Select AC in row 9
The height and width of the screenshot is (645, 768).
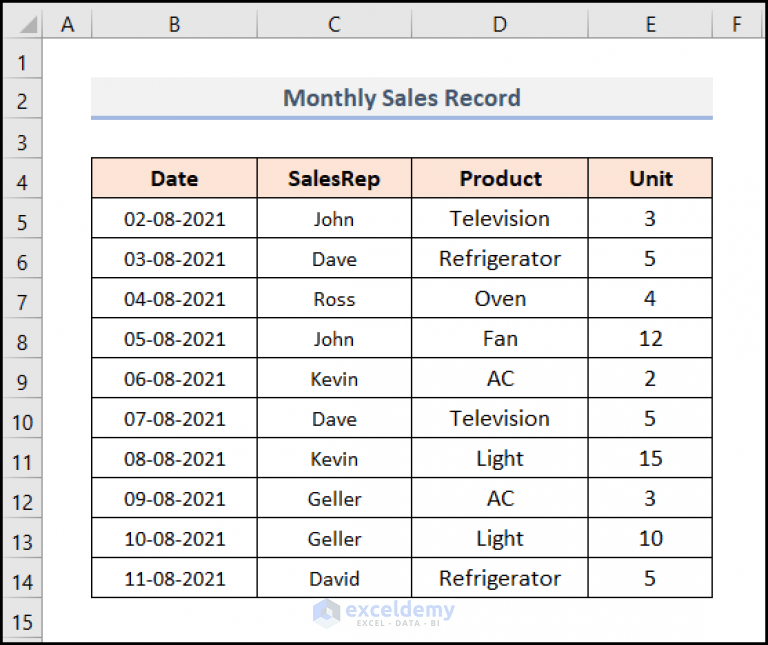500,378
